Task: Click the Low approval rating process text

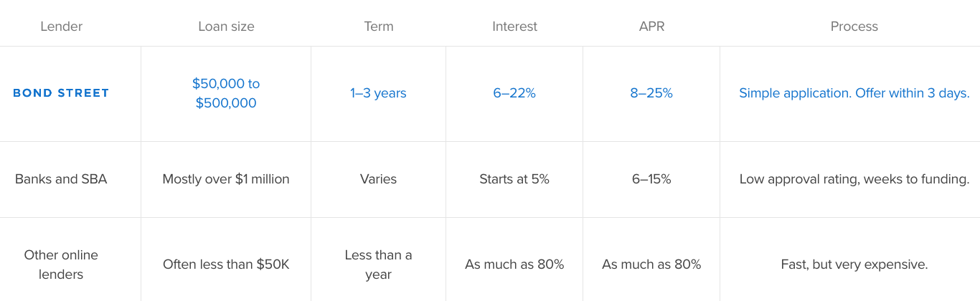Action: (854, 179)
